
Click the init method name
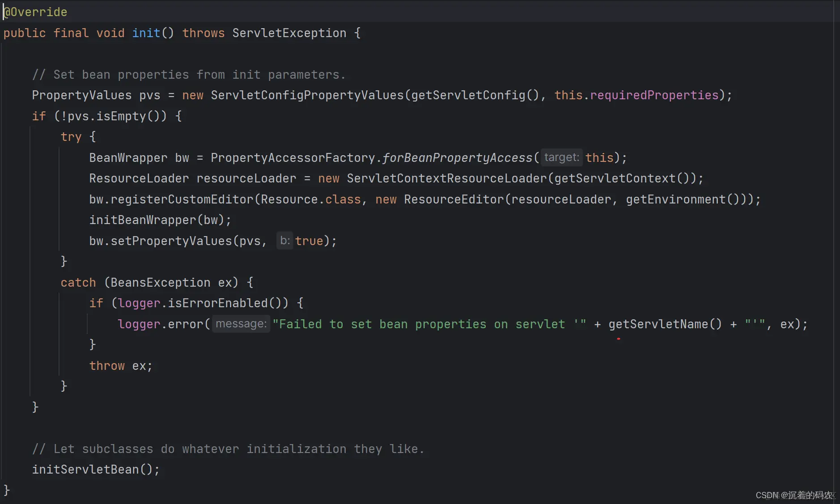[x=146, y=33]
